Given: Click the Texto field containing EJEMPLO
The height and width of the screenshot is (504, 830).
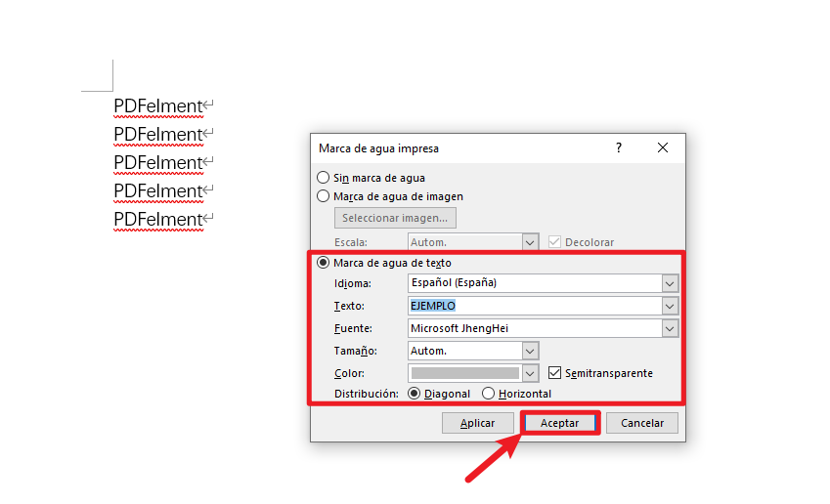Looking at the screenshot, I should (x=535, y=306).
